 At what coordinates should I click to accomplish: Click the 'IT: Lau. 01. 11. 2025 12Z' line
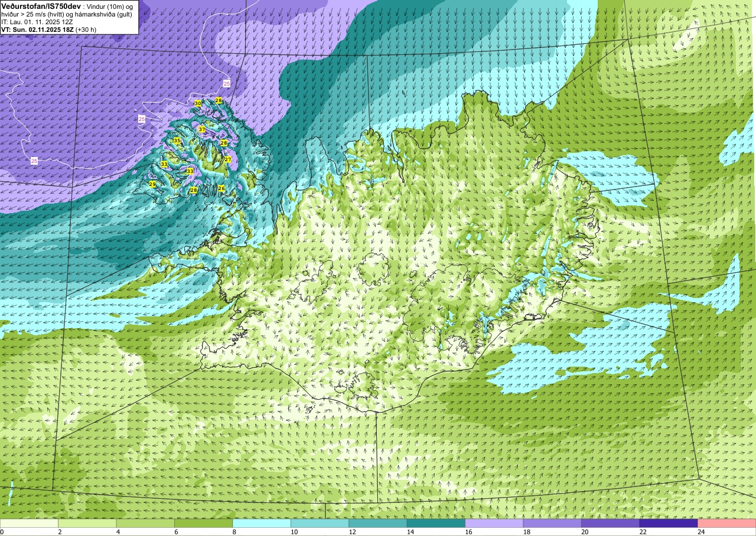click(37, 21)
